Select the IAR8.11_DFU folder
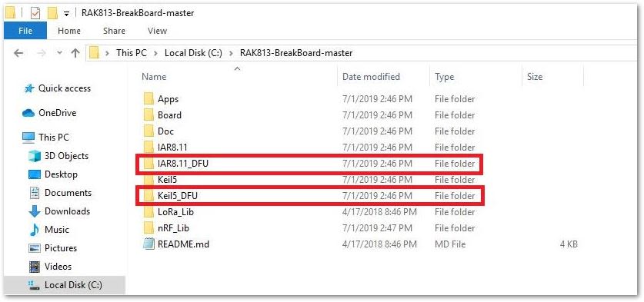The height and width of the screenshot is (302, 644). [309, 164]
